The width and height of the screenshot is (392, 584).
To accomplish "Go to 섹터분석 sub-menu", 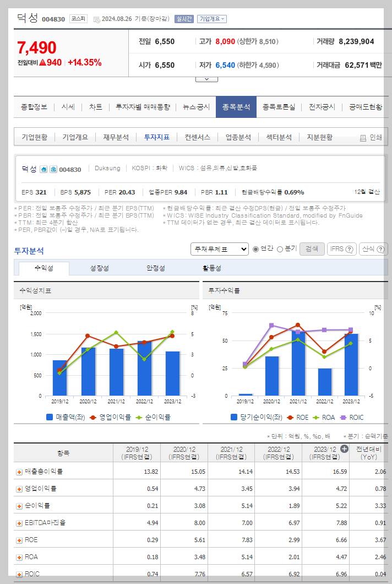I will click(x=279, y=137).
